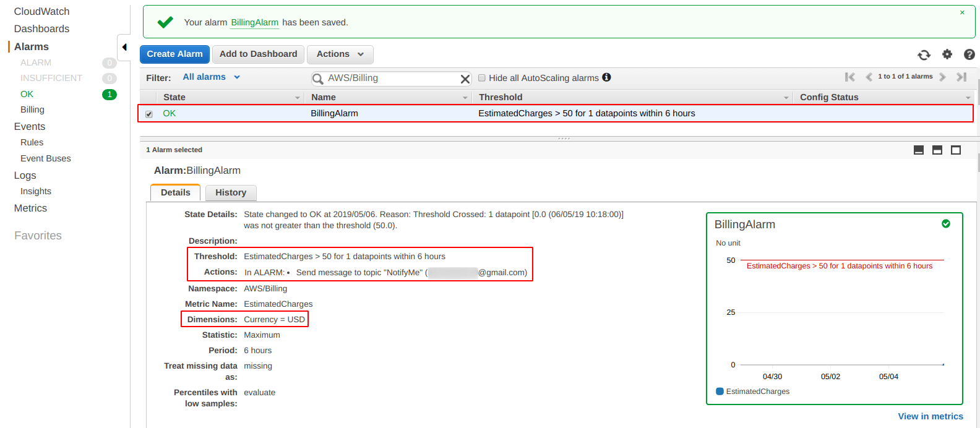Viewport: 980px width, 428px height.
Task: Click View in metrics link
Action: pos(931,416)
